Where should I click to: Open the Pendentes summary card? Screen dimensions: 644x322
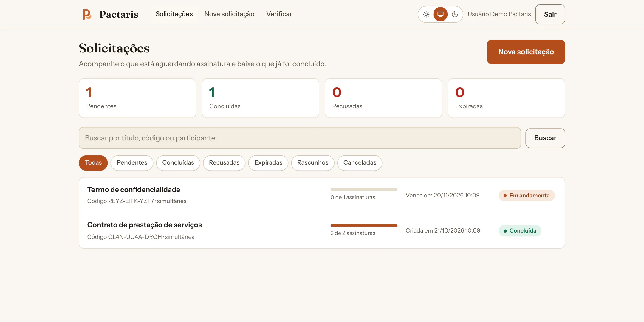point(137,98)
